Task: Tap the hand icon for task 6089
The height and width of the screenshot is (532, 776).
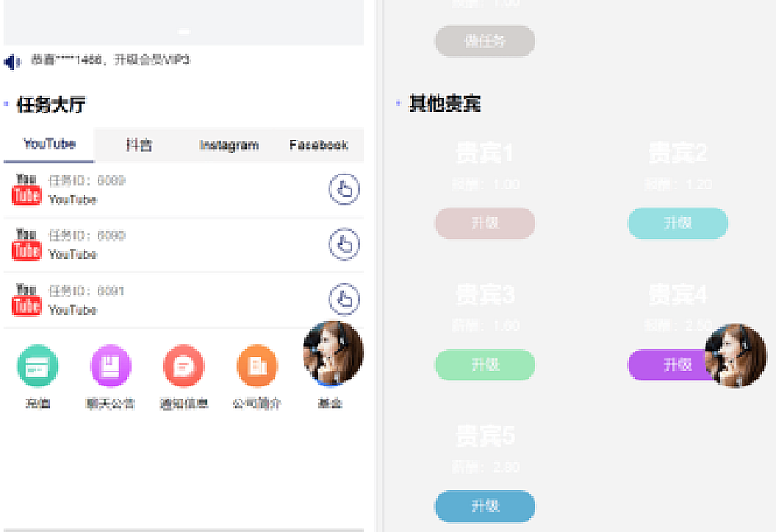Action: click(344, 189)
